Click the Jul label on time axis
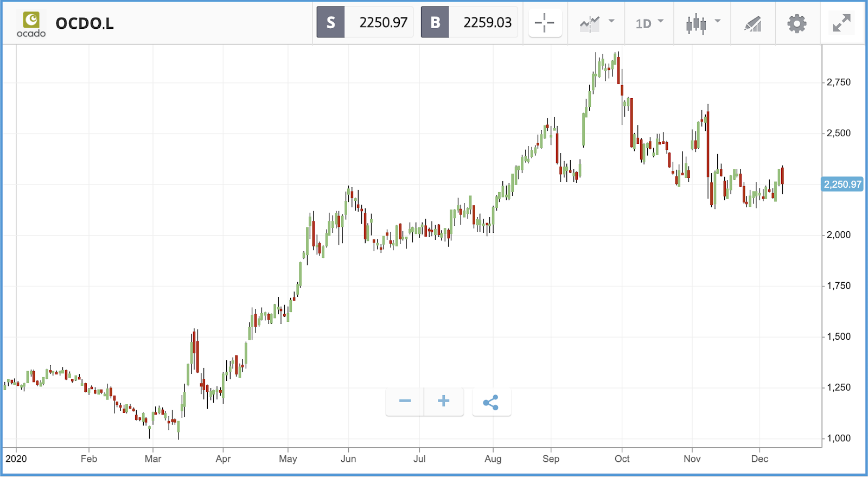 click(x=419, y=459)
